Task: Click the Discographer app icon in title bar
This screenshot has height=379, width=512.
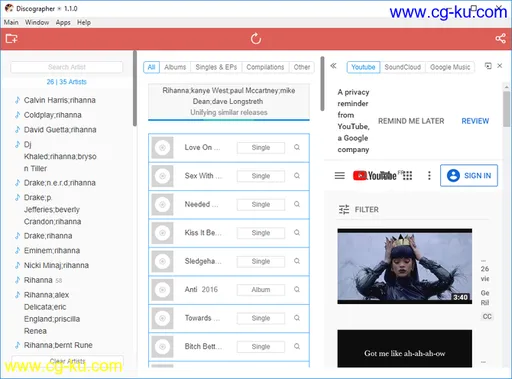Action: coord(9,8)
